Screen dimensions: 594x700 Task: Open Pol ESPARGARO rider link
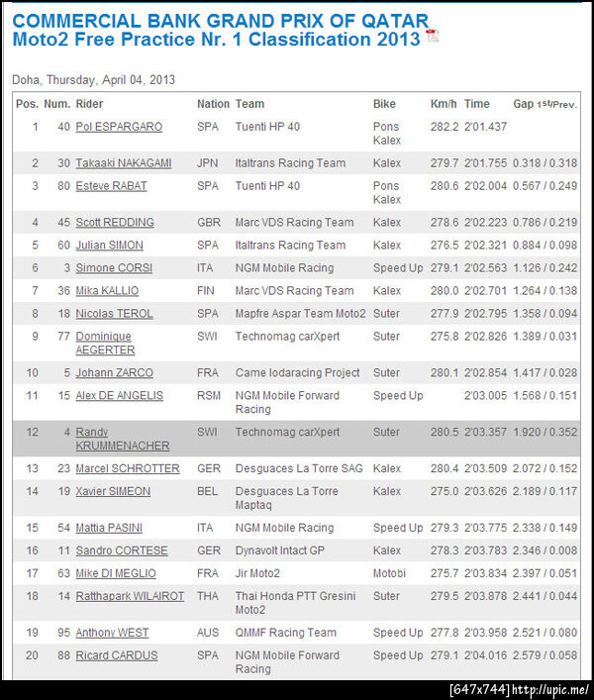click(x=119, y=127)
